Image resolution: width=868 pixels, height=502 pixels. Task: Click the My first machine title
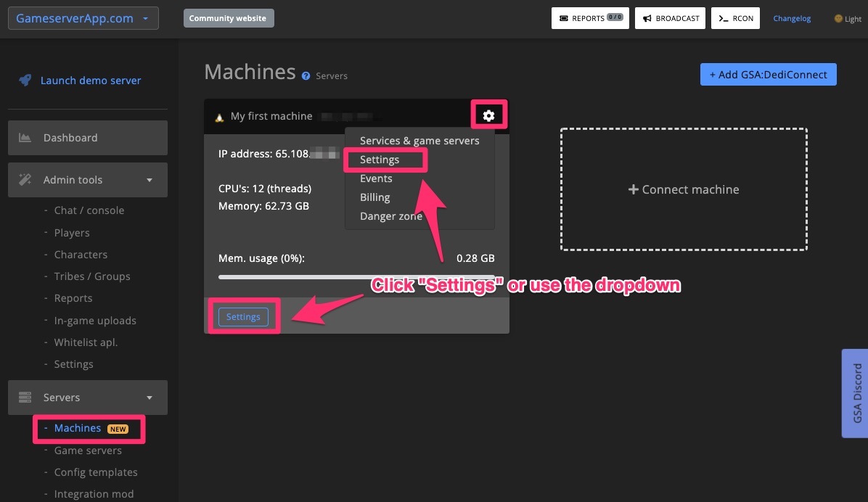[x=271, y=116]
